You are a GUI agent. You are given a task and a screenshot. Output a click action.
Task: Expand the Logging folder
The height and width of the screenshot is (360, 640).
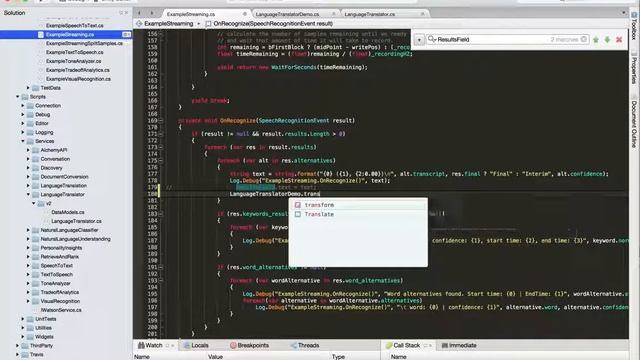point(23,132)
